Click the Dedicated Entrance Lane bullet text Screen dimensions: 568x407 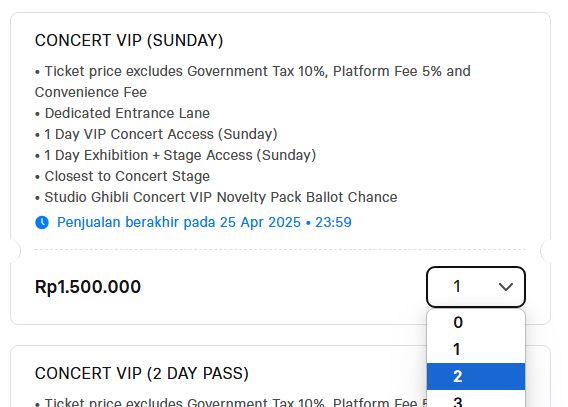(x=122, y=113)
